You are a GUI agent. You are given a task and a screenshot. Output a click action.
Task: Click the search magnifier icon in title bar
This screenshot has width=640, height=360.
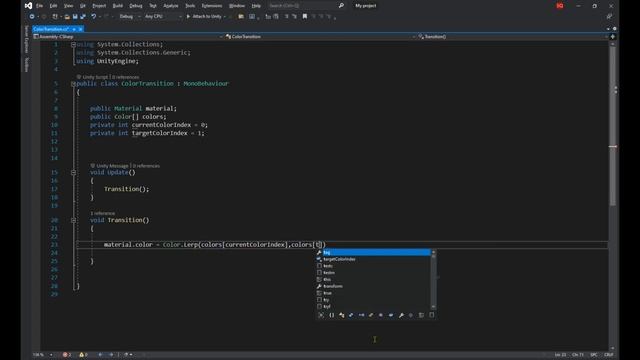pyautogui.click(x=341, y=6)
